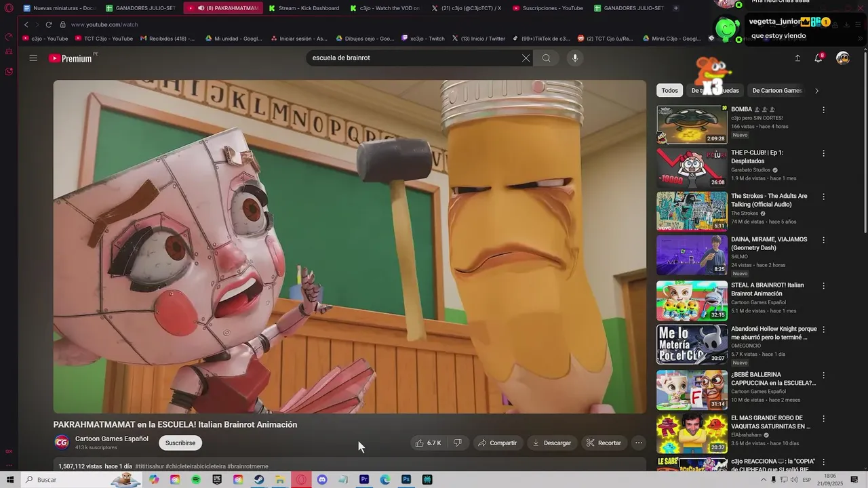Go back with browser back arrow
Viewport: 868px width, 488px height.
26,24
